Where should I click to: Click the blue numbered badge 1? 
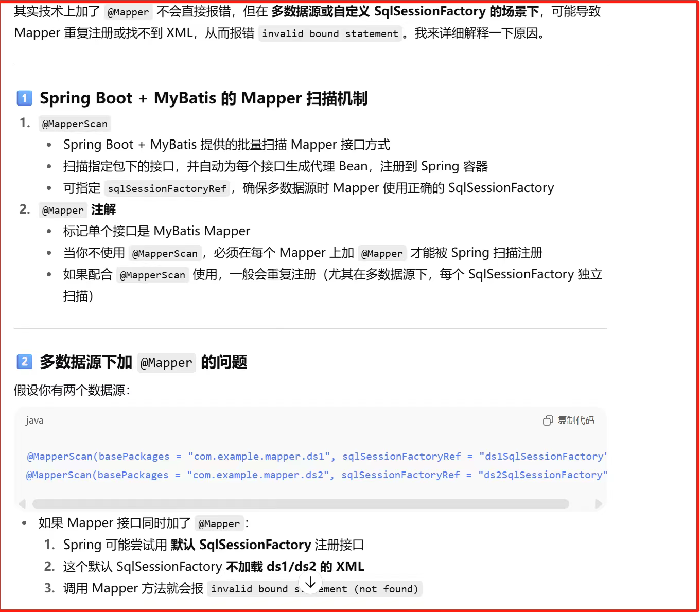coord(24,98)
